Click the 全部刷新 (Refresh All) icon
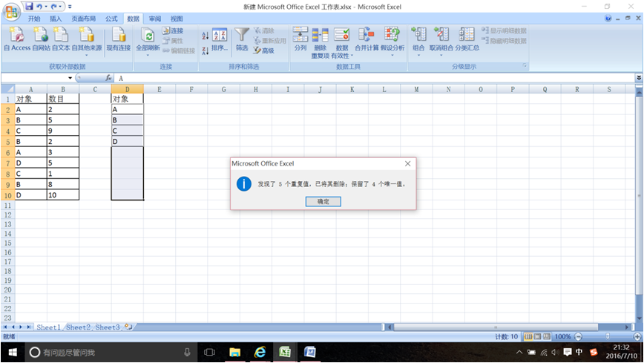The height and width of the screenshot is (363, 644). click(148, 39)
